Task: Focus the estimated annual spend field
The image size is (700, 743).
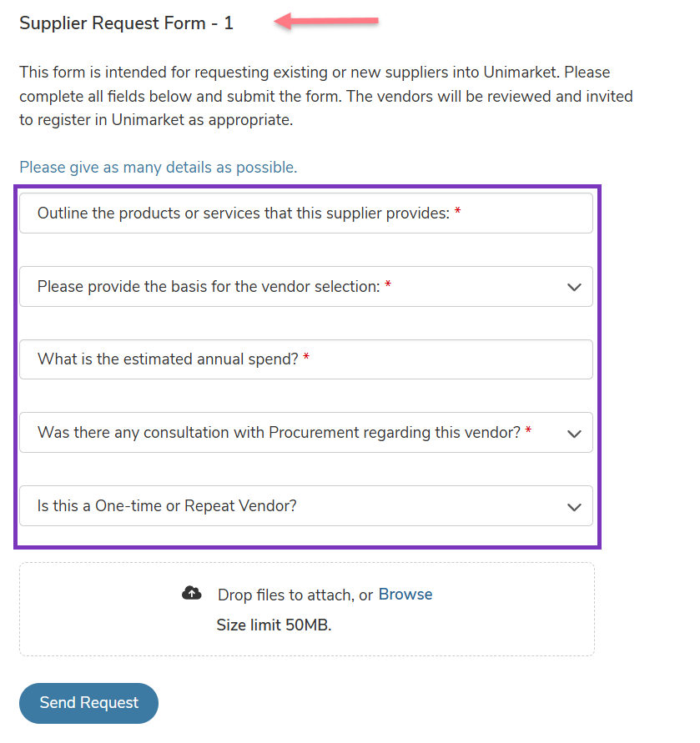Action: pyautogui.click(x=306, y=359)
